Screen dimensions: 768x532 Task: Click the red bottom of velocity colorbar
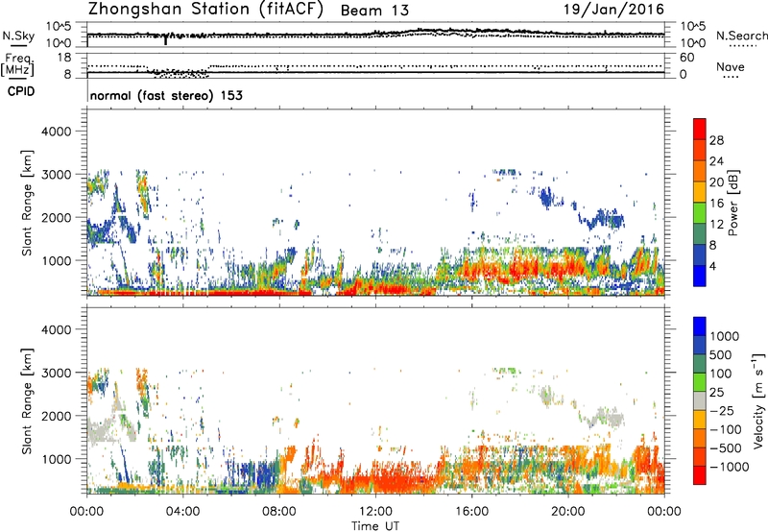coord(700,475)
